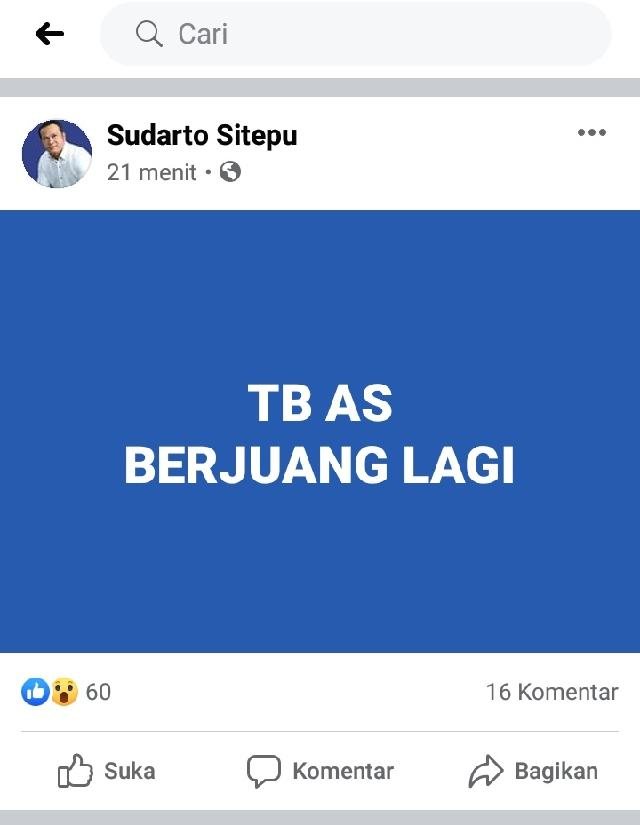This screenshot has width=640, height=825.
Task: Open the blue post background image
Action: 320,431
